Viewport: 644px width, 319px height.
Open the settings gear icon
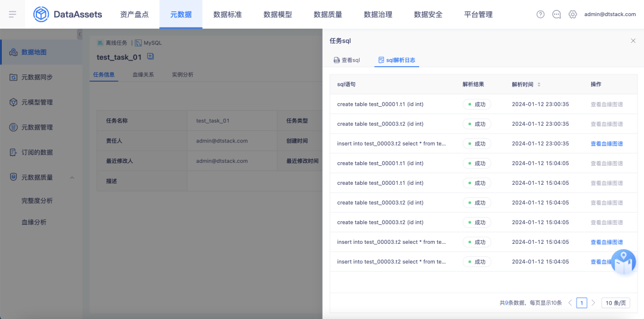click(x=572, y=14)
